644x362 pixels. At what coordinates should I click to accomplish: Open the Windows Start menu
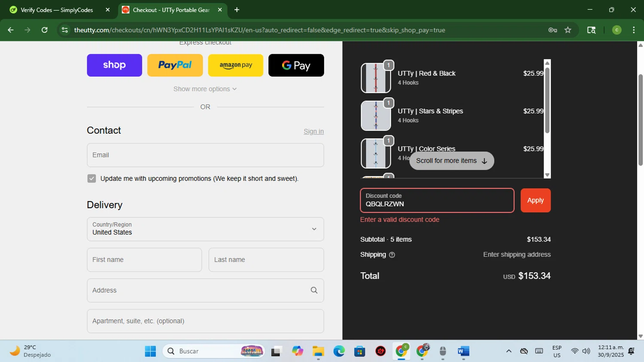pos(150,351)
